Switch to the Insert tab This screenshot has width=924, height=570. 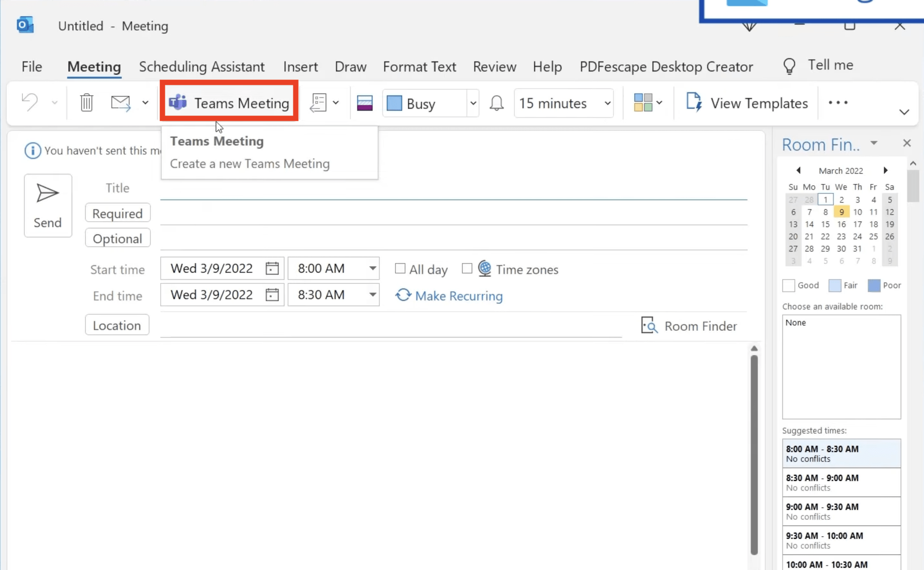click(300, 67)
